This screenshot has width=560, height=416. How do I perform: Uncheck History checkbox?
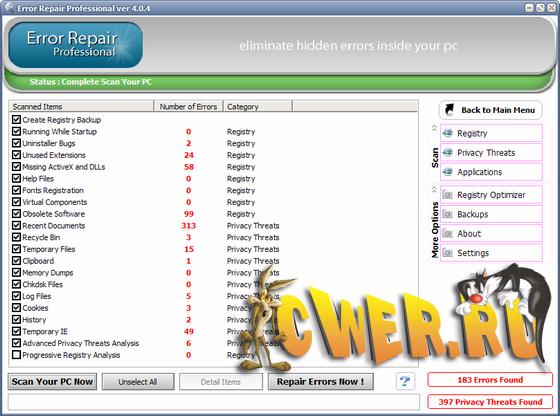tap(16, 320)
